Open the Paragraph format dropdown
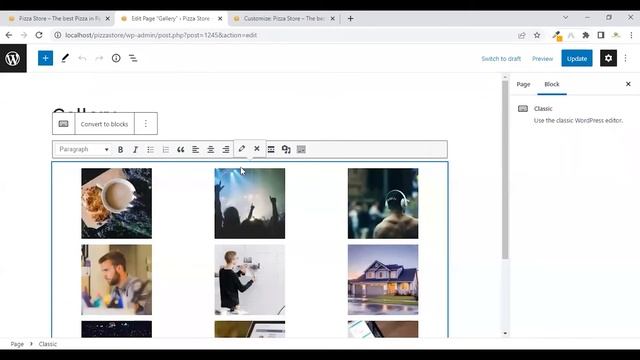Image resolution: width=640 pixels, height=360 pixels. pyautogui.click(x=84, y=149)
